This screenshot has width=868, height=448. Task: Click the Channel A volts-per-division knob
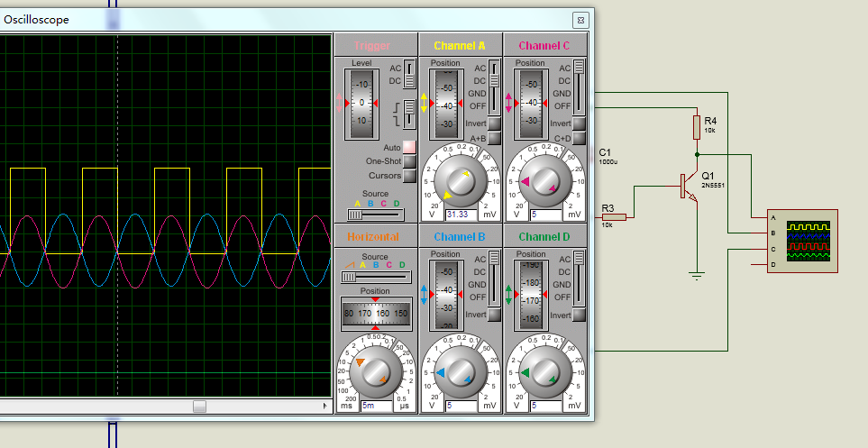click(x=461, y=180)
